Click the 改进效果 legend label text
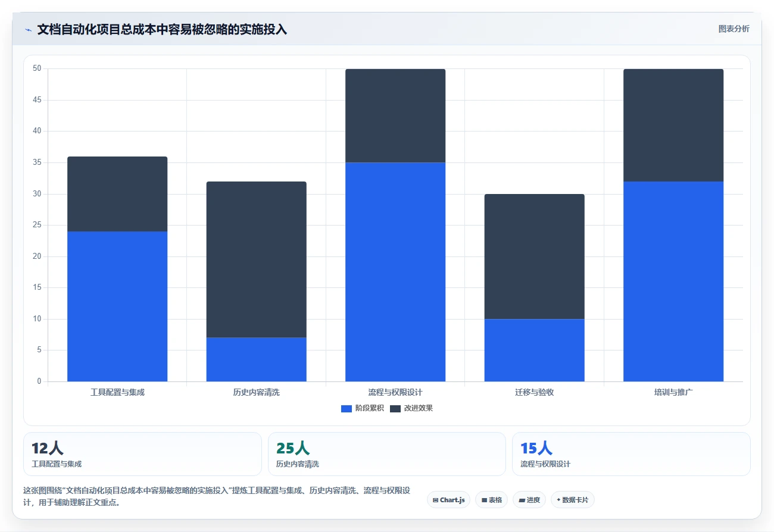This screenshot has height=532, width=774. pos(418,408)
